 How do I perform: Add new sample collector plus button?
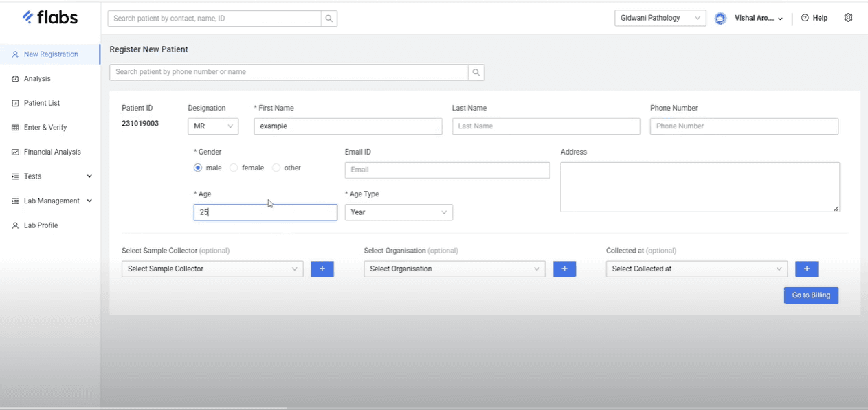[x=322, y=269]
